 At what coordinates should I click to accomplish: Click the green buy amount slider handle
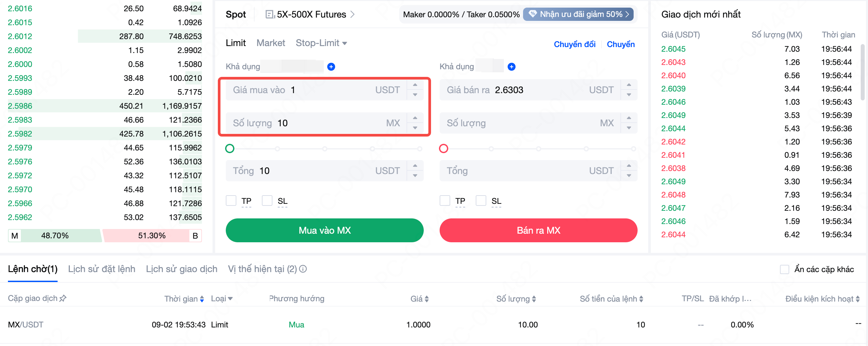pyautogui.click(x=230, y=148)
